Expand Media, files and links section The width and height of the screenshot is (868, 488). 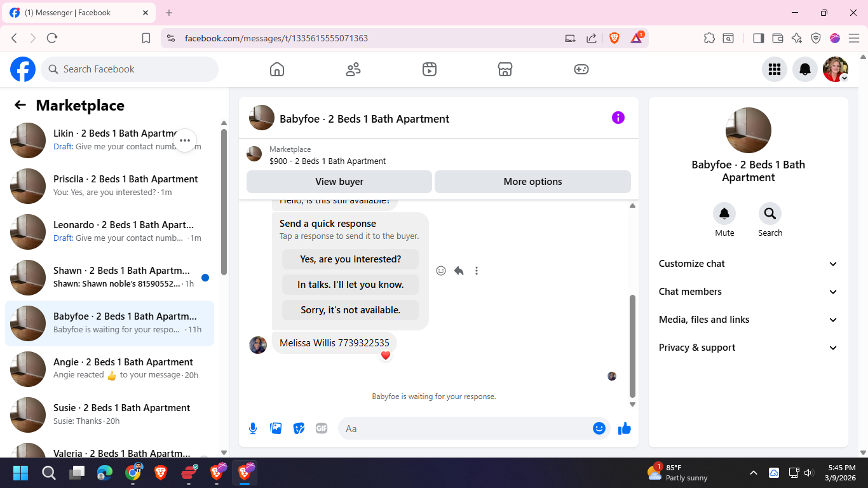pyautogui.click(x=749, y=320)
